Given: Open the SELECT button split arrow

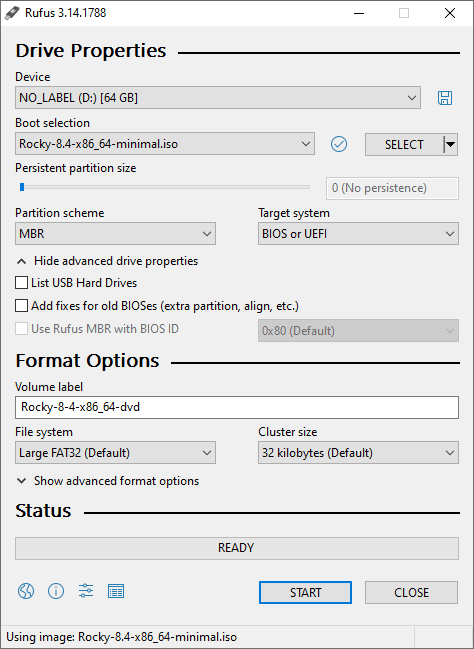Looking at the screenshot, I should tap(450, 144).
